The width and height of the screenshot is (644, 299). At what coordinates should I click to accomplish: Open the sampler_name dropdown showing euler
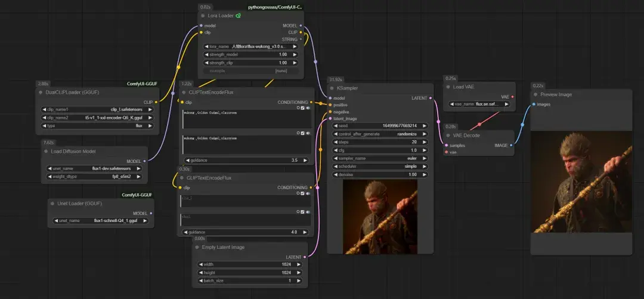click(379, 158)
